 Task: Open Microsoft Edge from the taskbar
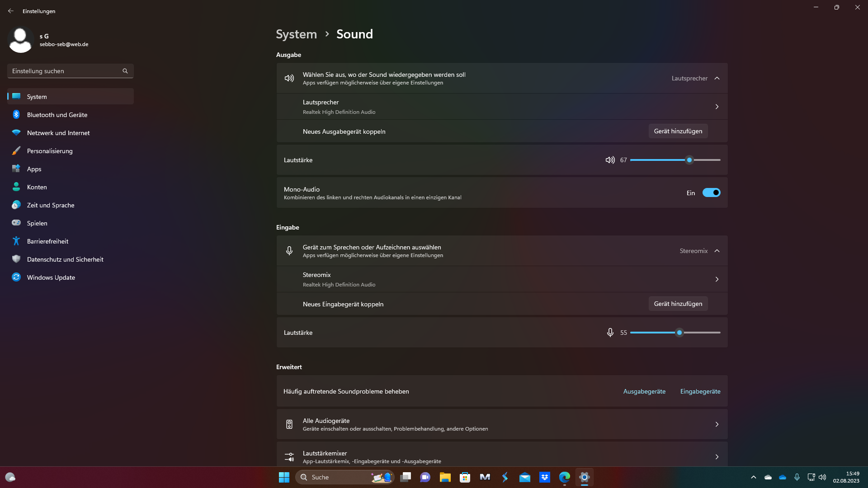tap(565, 477)
